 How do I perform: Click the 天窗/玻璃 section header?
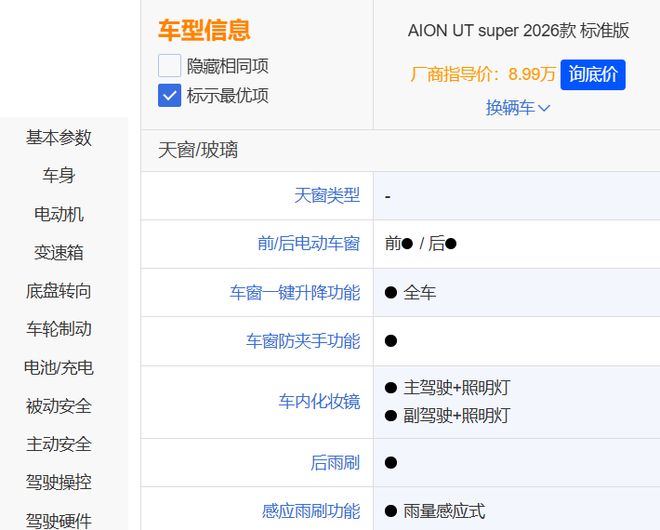(x=198, y=150)
